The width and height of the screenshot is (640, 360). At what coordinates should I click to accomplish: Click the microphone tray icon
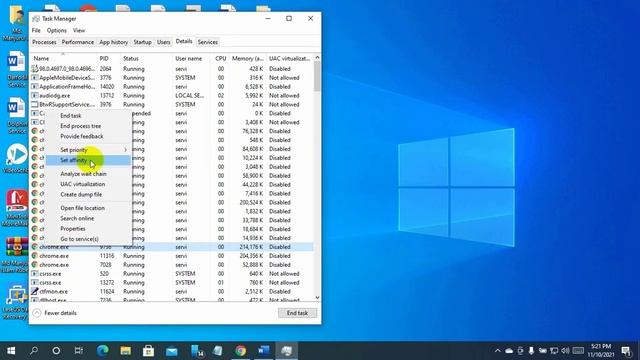(x=531, y=351)
